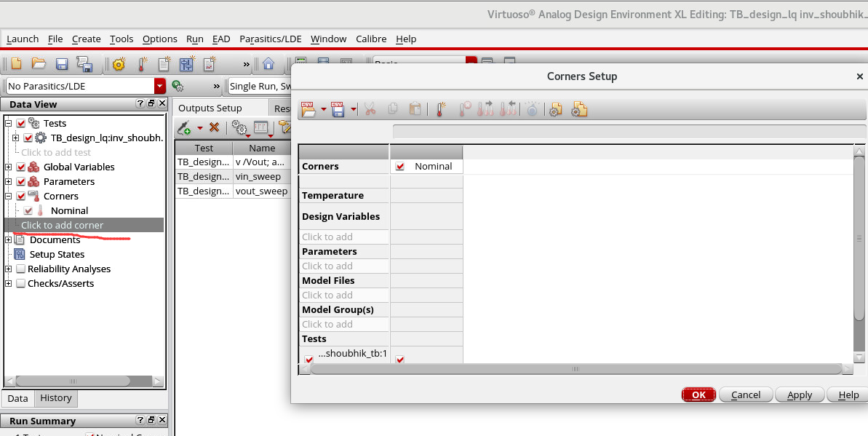This screenshot has height=436, width=868.
Task: Click the add output probe icon
Action: click(184, 128)
